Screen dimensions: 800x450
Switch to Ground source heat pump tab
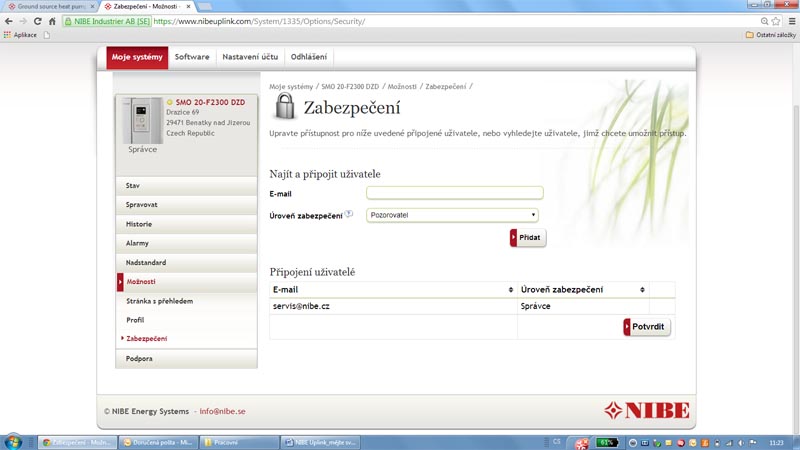pos(49,7)
